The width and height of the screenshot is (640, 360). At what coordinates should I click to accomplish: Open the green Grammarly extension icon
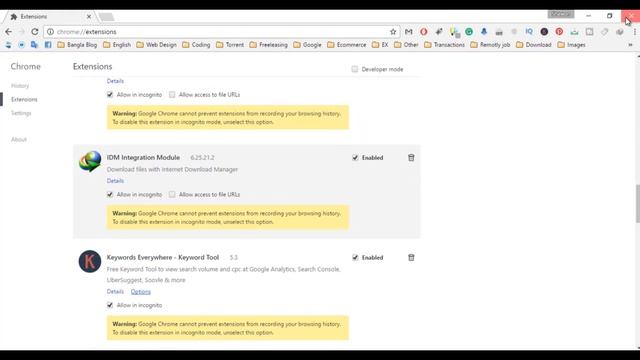(469, 31)
